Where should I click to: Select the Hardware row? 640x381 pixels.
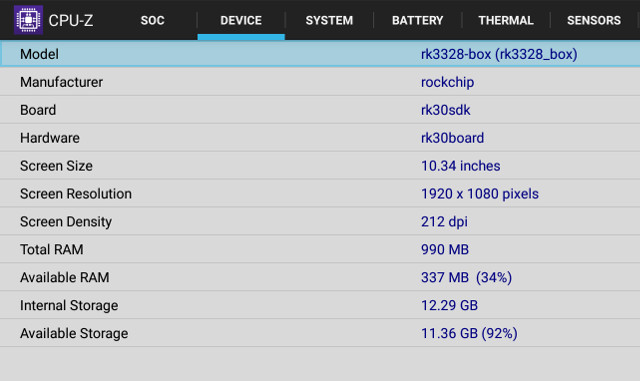coord(320,138)
